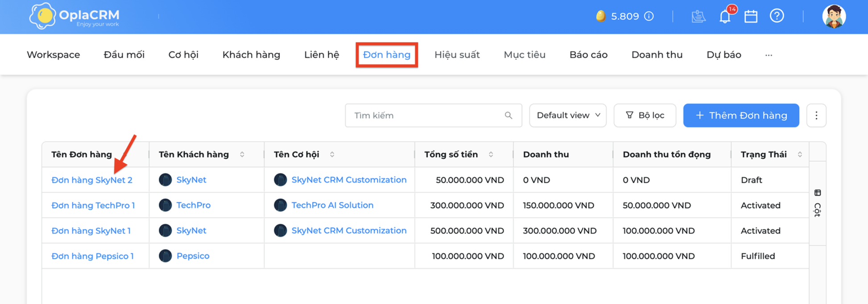Open the Báo cáo tab
Screen dimensions: 868x304
588,55
